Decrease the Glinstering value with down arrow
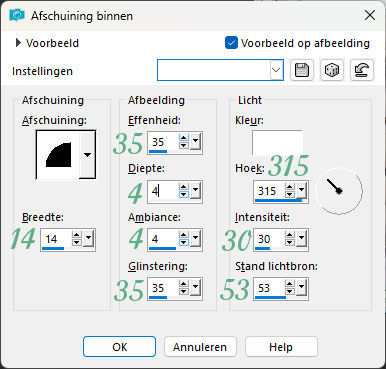Viewport: 386px width, 369px height. 184,291
